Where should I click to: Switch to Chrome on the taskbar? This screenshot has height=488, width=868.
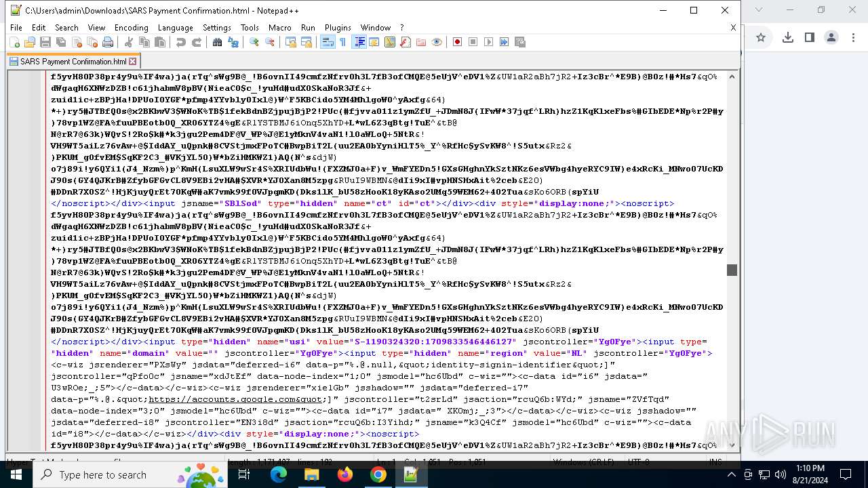coord(378,474)
